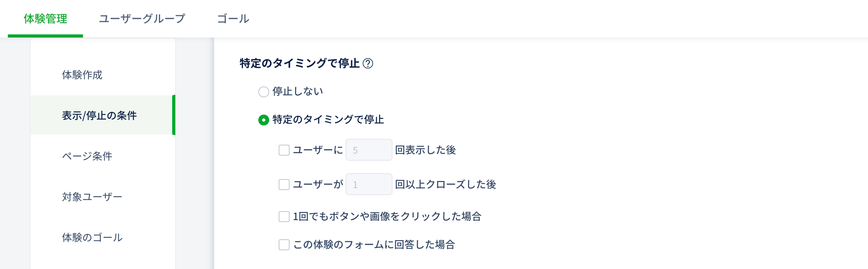Click the この体験のフォームに回答した場合 label text
868x269 pixels.
point(374,245)
